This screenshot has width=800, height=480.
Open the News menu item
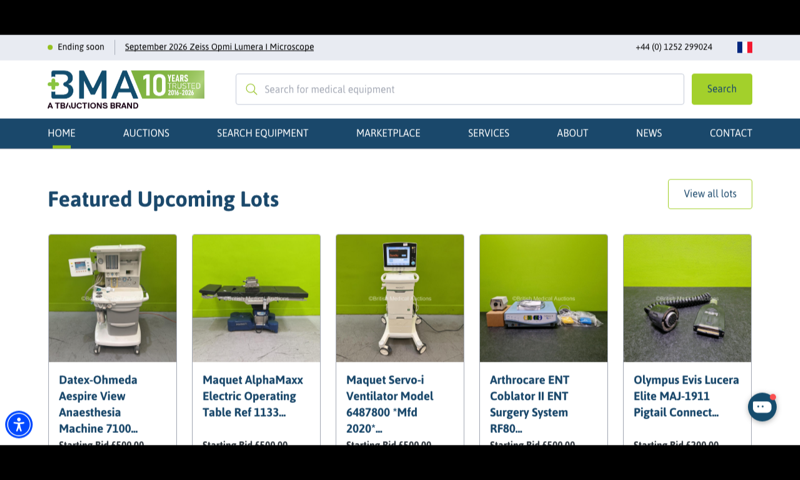[648, 133]
